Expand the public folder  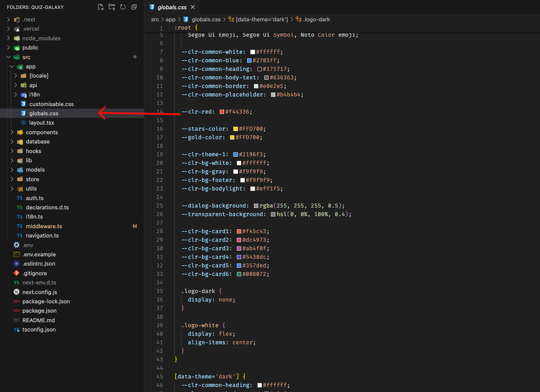(x=9, y=48)
